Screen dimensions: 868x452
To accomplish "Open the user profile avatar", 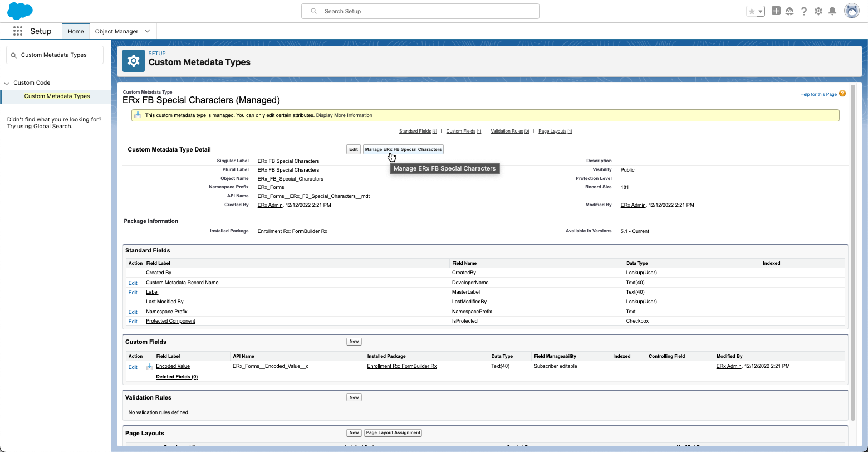I will (852, 11).
